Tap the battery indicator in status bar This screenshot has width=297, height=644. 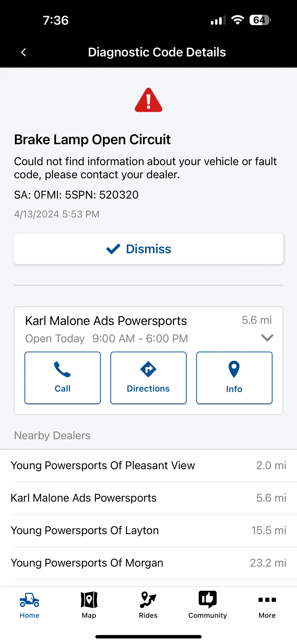point(260,20)
